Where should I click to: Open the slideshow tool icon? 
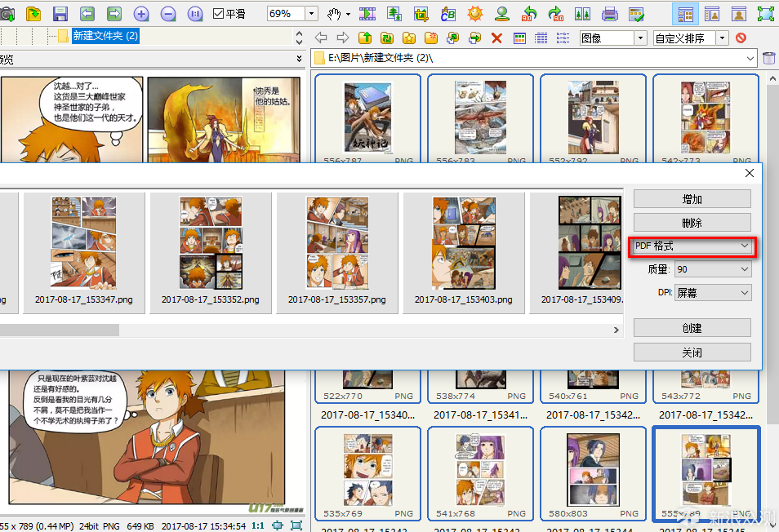pyautogui.click(x=367, y=13)
